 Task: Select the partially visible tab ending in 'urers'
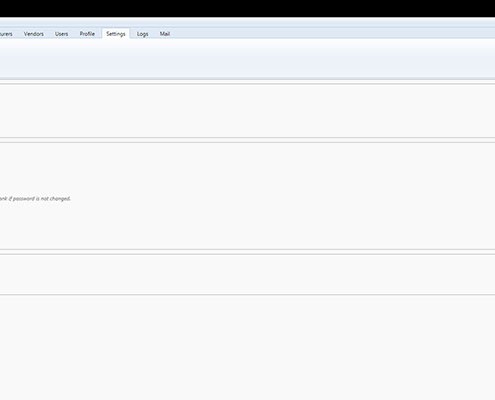point(6,34)
